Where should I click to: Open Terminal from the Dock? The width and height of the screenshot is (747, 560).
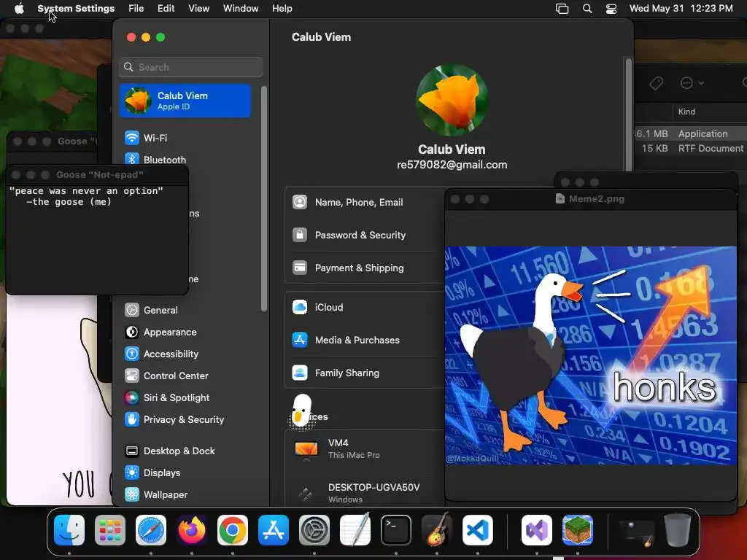[396, 530]
